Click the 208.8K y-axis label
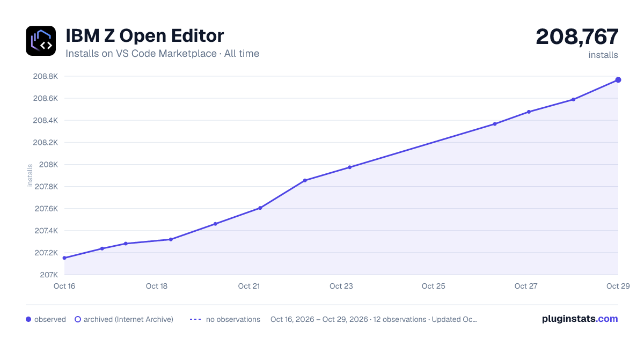The image size is (644, 338). pyautogui.click(x=46, y=76)
